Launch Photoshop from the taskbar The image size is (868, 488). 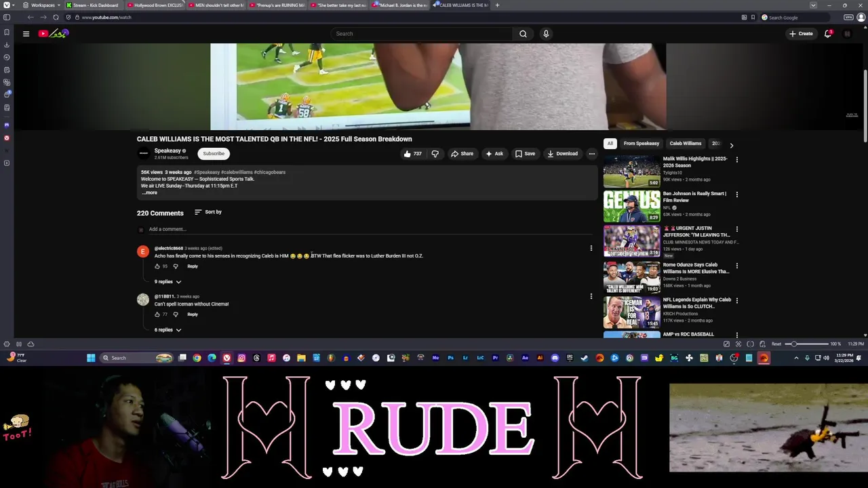450,358
